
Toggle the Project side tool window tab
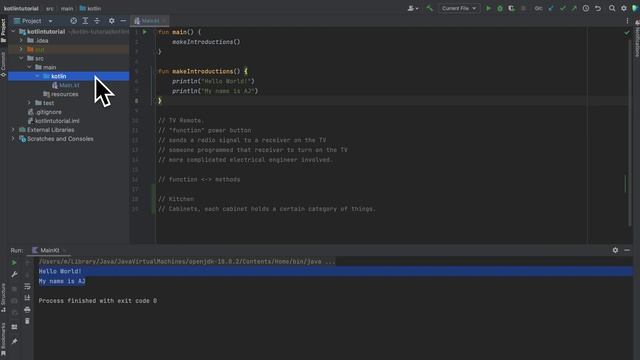pos(3,30)
